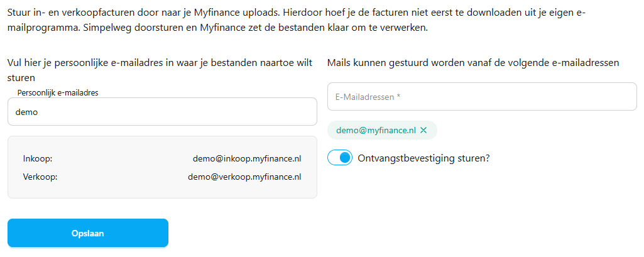Image resolution: width=644 pixels, height=257 pixels.
Task: Toggle the Ontvangstbevestiging sturen switch
Action: (x=340, y=158)
